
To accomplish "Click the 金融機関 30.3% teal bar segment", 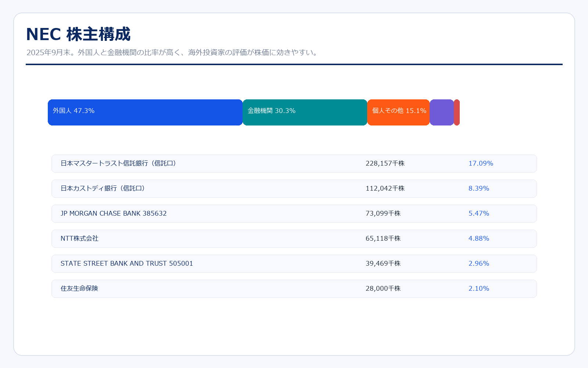I will tap(305, 112).
